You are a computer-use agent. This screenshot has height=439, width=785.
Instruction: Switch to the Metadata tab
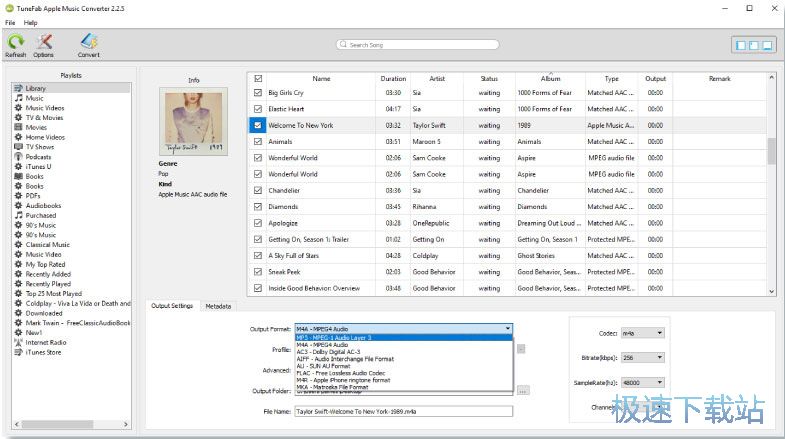(x=218, y=306)
